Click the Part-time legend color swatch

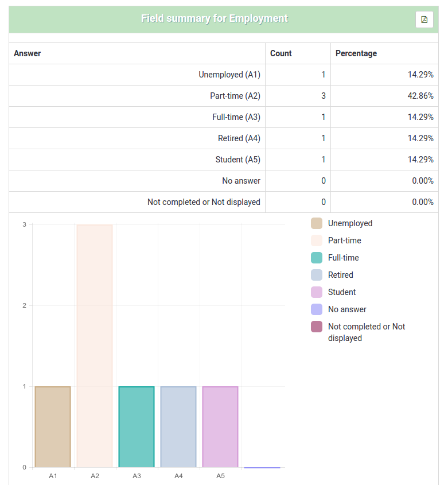click(x=317, y=240)
